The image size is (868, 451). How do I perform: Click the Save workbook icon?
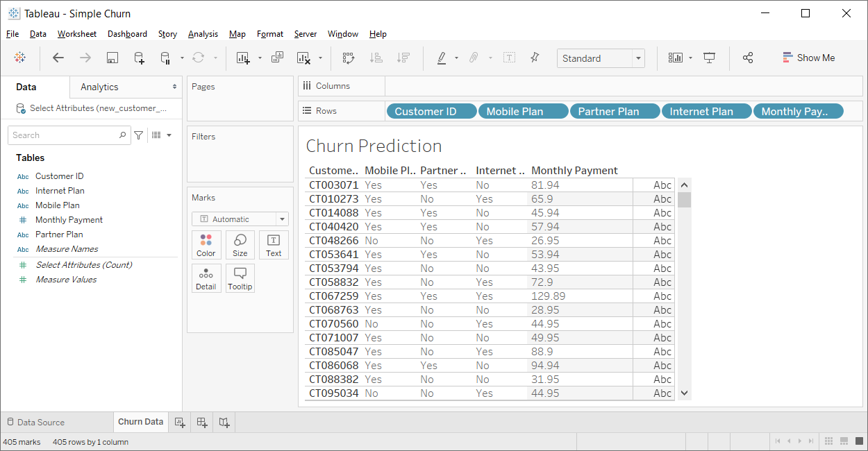coord(112,58)
